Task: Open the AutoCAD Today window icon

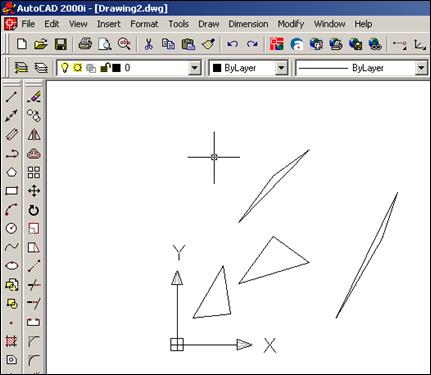Action: tap(277, 44)
